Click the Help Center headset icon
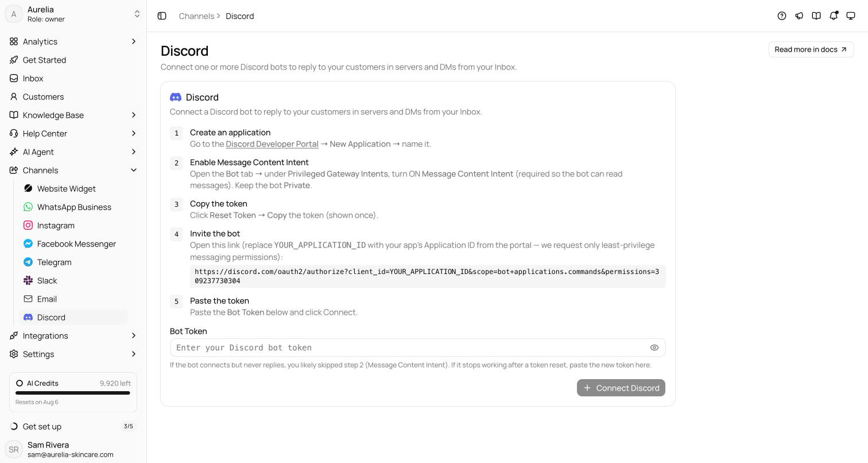This screenshot has height=463, width=868. 14,133
